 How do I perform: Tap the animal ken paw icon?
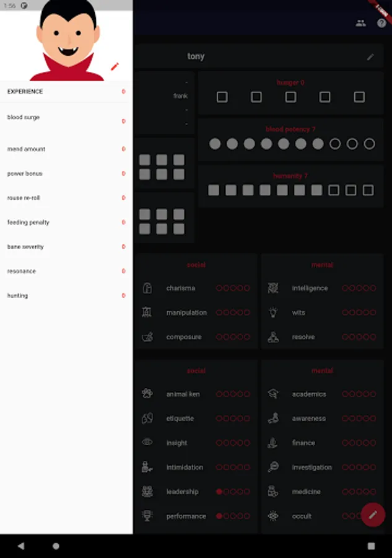[x=147, y=394]
